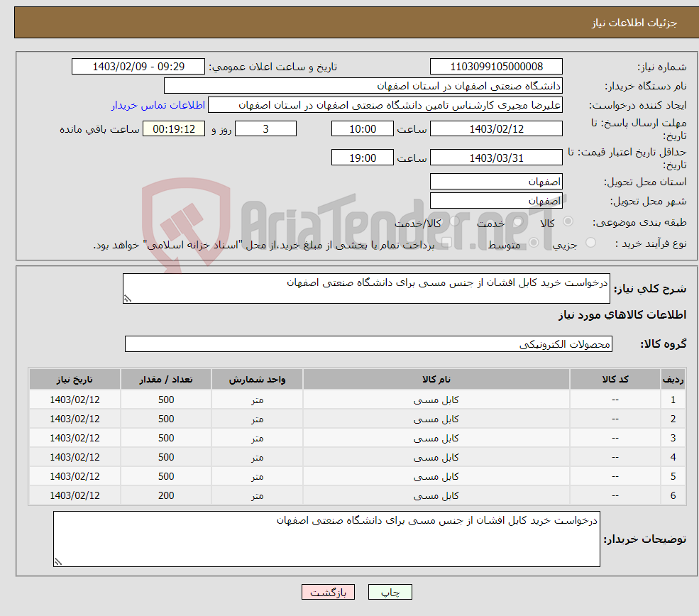Click the remaining time 00:19:12 field
This screenshot has height=616, width=699.
click(174, 129)
